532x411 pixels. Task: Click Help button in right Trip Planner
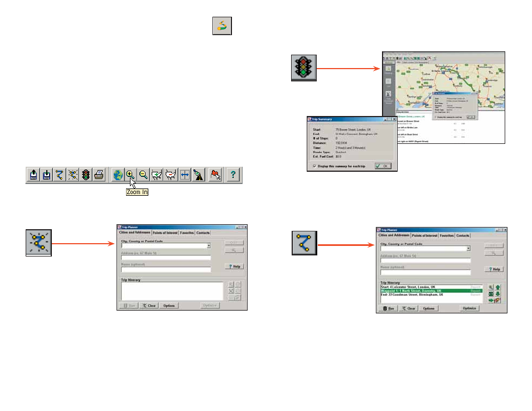pos(494,269)
